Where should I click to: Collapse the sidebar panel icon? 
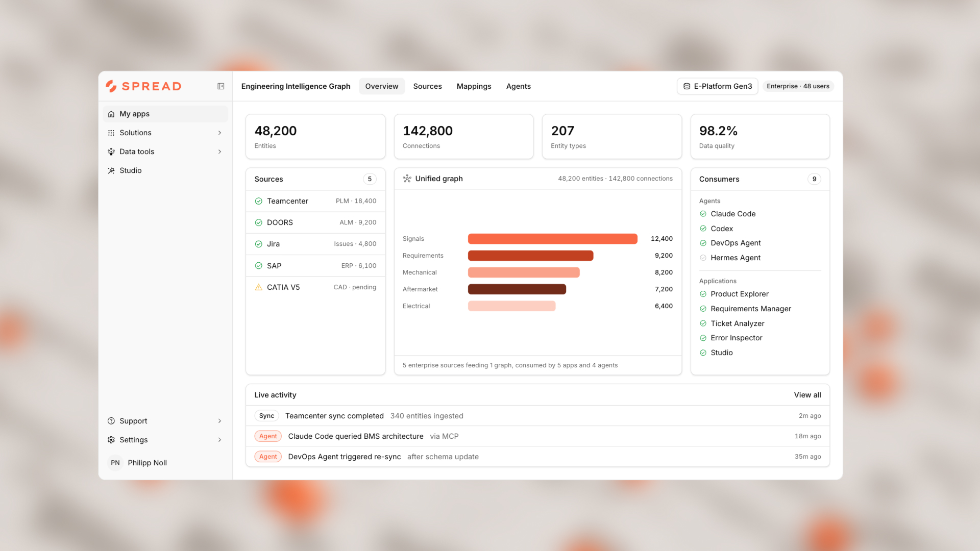pos(221,86)
